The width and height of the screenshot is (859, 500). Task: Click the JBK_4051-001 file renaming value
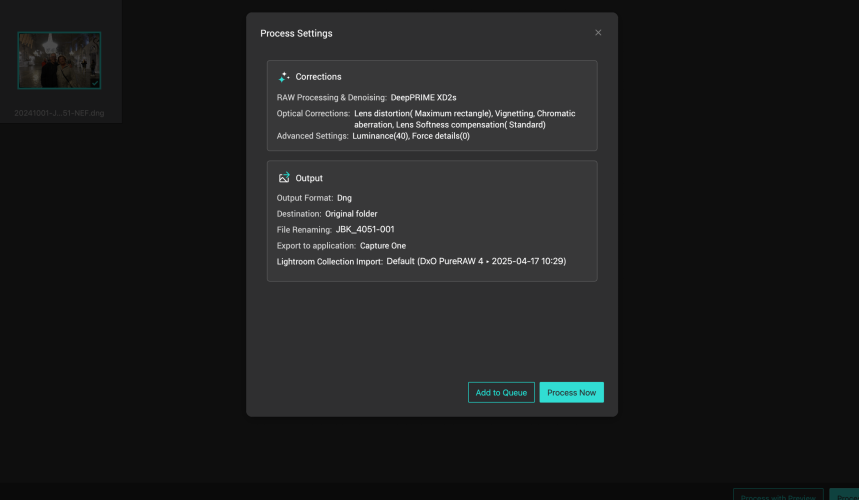click(x=365, y=229)
